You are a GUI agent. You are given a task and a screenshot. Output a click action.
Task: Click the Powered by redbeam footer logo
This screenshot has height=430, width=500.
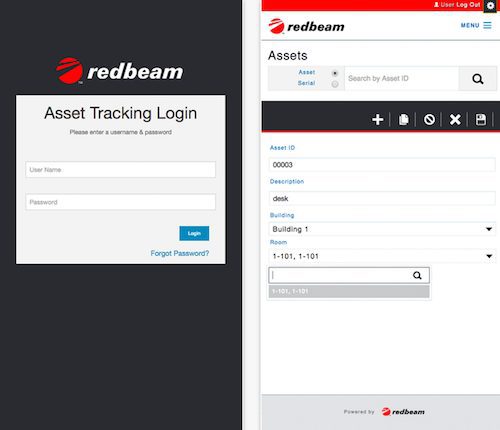tap(403, 412)
